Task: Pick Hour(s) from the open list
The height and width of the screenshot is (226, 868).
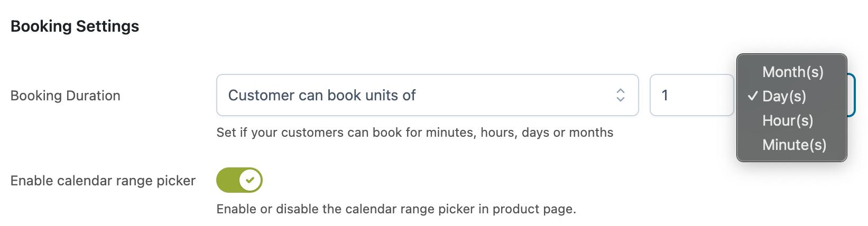Action: [x=787, y=120]
